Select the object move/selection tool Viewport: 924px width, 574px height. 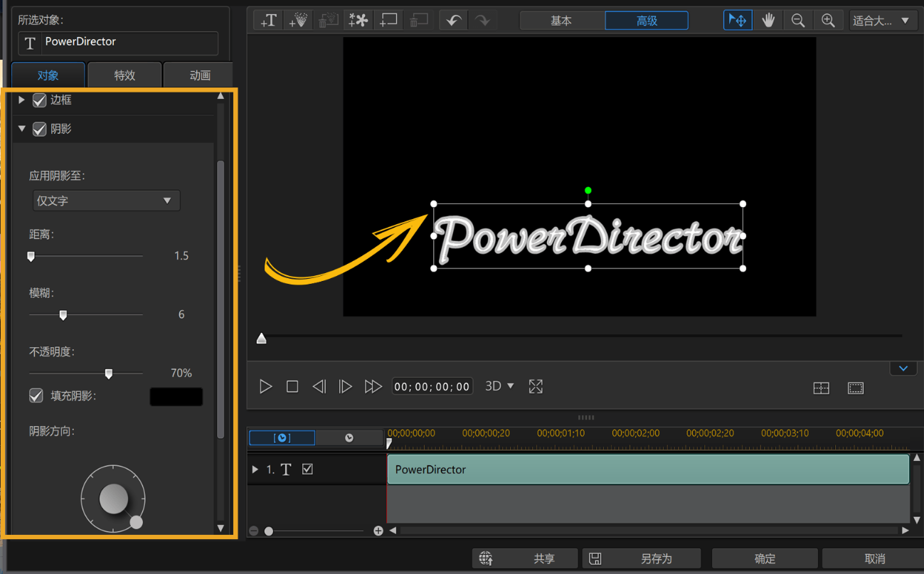[x=738, y=21]
